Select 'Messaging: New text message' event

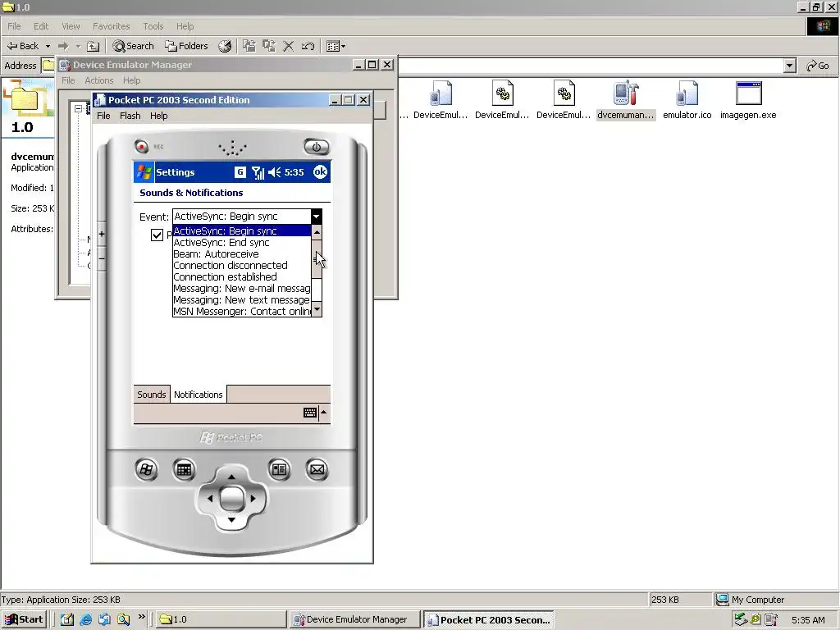pos(242,300)
